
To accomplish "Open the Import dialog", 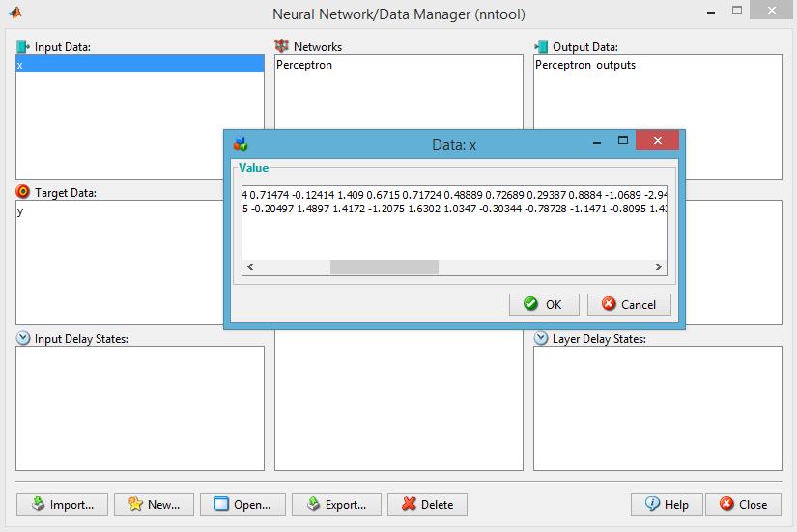I will tap(62, 504).
